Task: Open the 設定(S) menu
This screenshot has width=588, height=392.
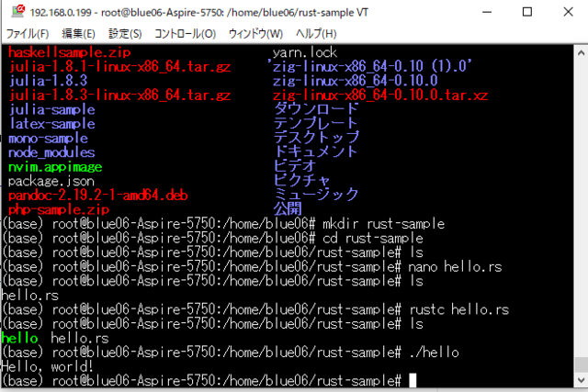Action: tap(125, 34)
